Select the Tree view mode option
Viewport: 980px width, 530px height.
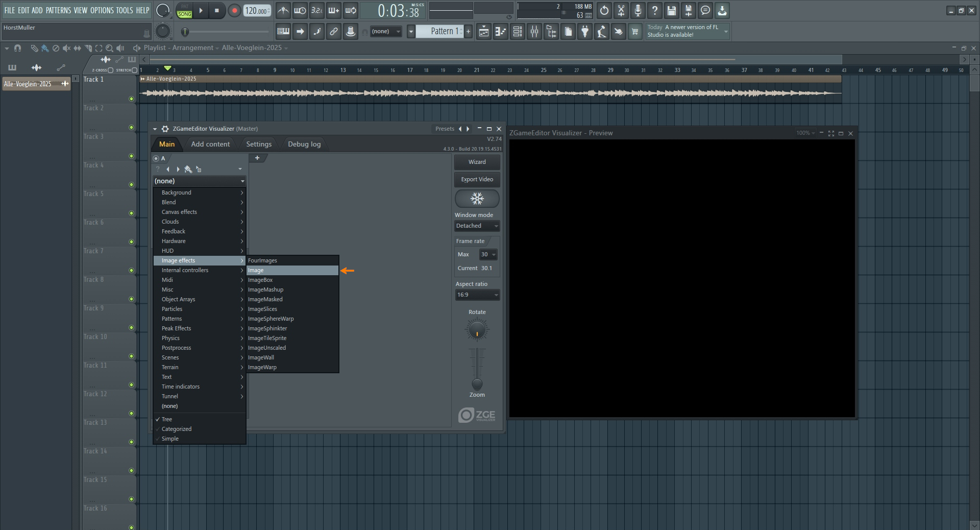(200, 419)
